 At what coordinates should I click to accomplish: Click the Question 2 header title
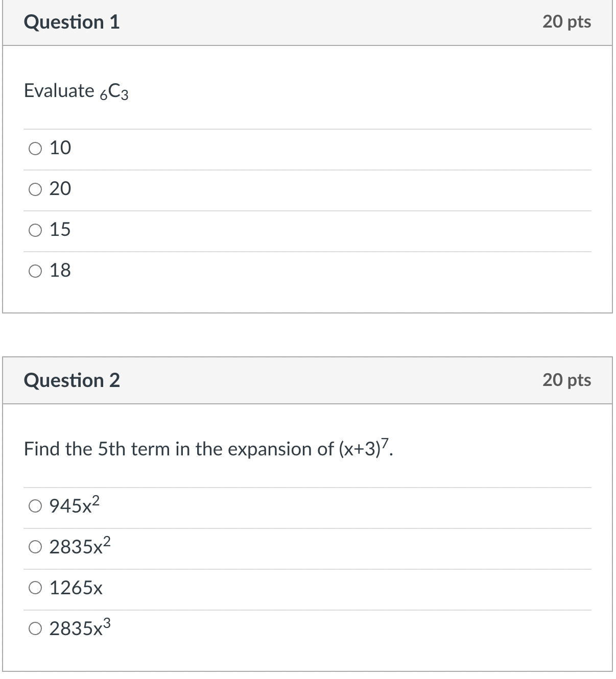click(x=72, y=380)
